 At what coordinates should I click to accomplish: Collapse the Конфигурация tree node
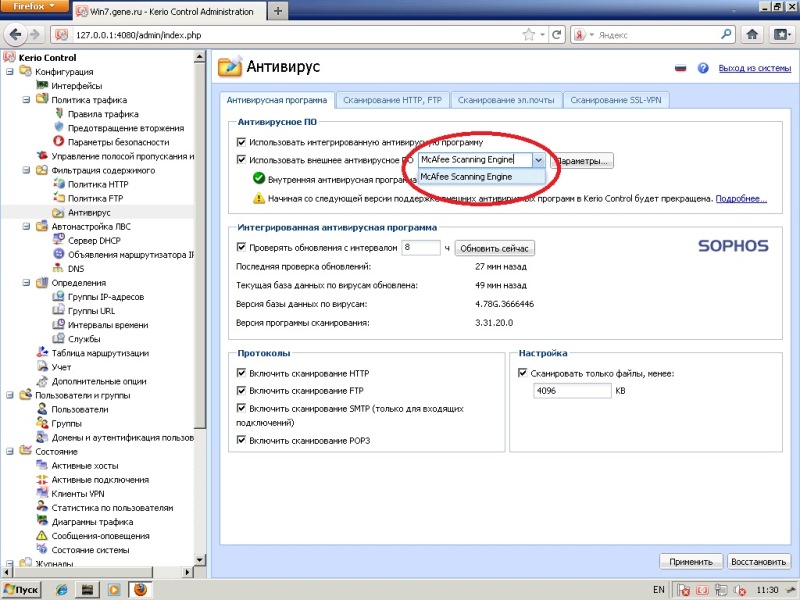10,72
